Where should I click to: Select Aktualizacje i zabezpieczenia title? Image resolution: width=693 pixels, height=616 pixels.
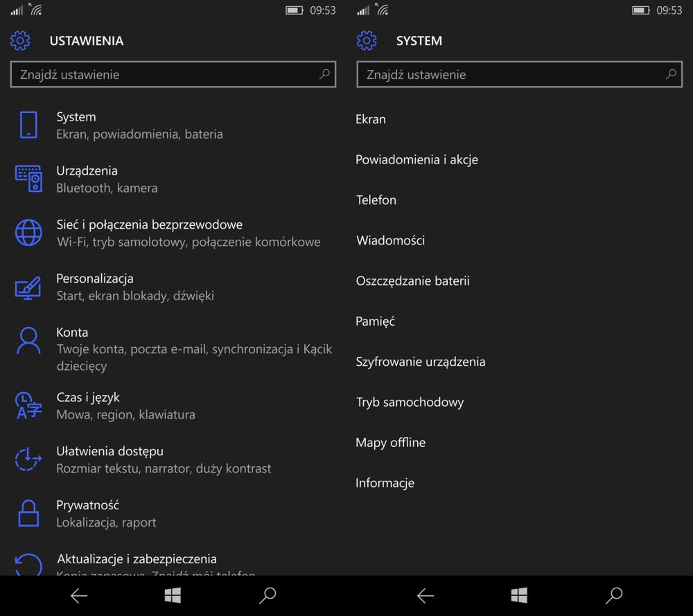click(137, 559)
